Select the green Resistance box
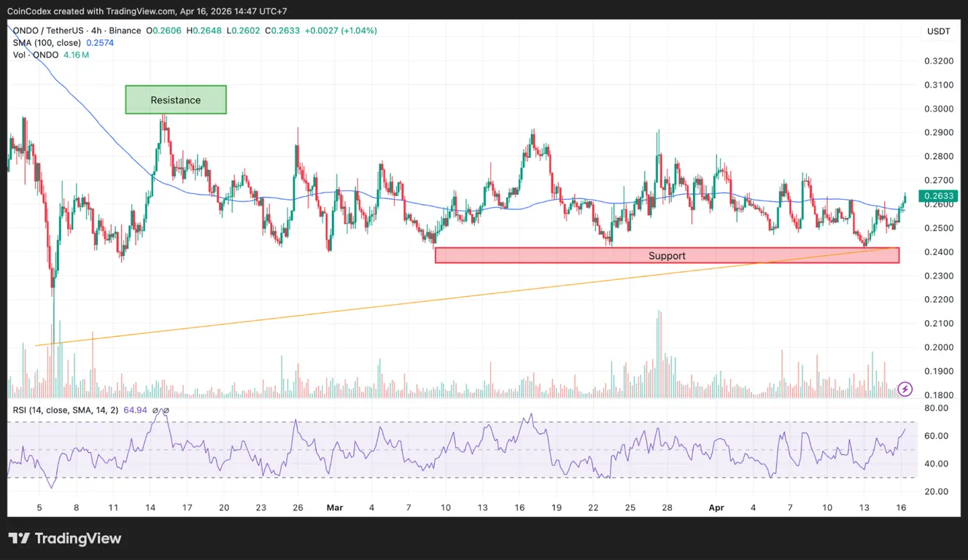The width and height of the screenshot is (968, 560). 176,100
